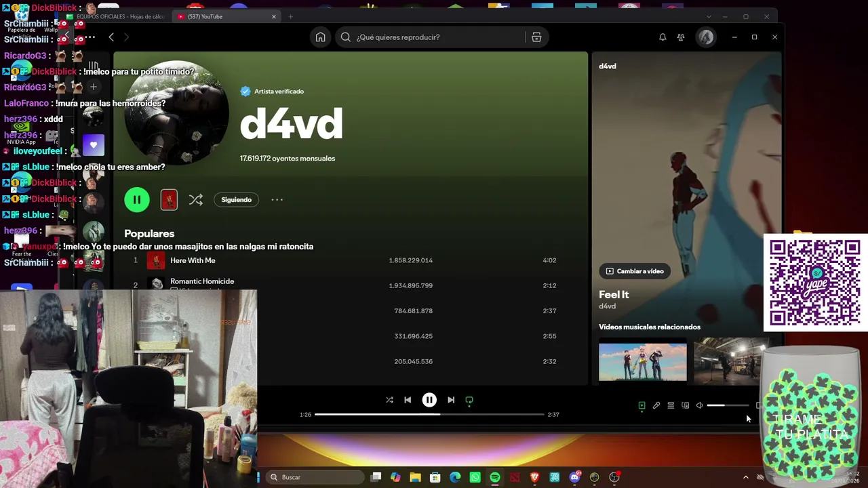Click the verified artist badge
This screenshot has height=488, width=868.
pos(245,91)
